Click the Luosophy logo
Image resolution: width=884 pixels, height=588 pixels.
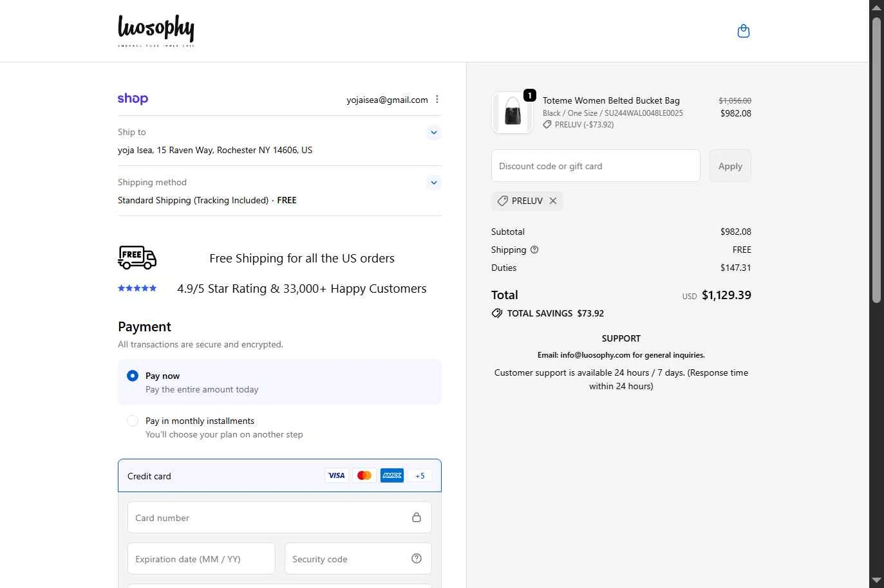(x=156, y=30)
